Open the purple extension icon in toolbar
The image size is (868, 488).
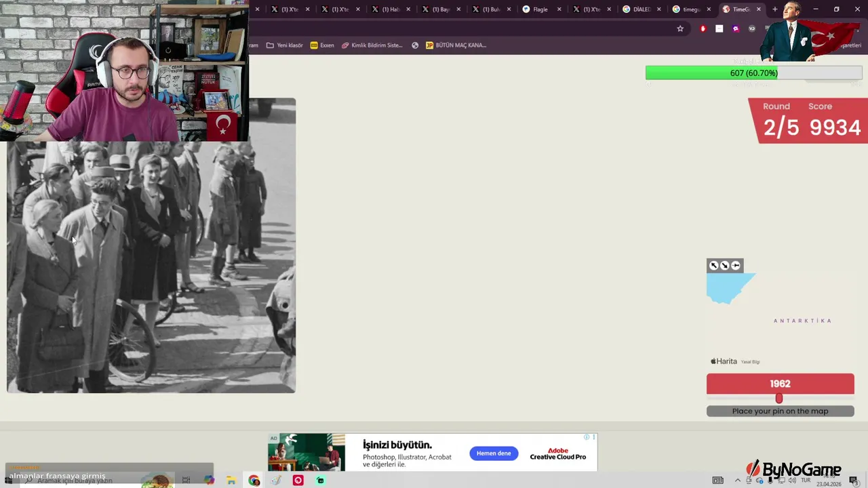pyautogui.click(x=735, y=28)
